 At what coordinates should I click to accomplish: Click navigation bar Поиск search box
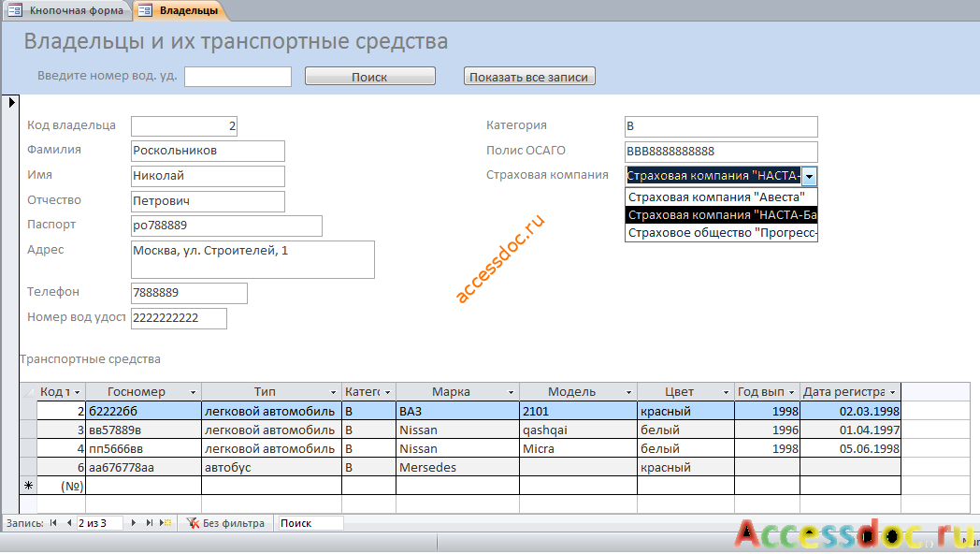tap(310, 523)
